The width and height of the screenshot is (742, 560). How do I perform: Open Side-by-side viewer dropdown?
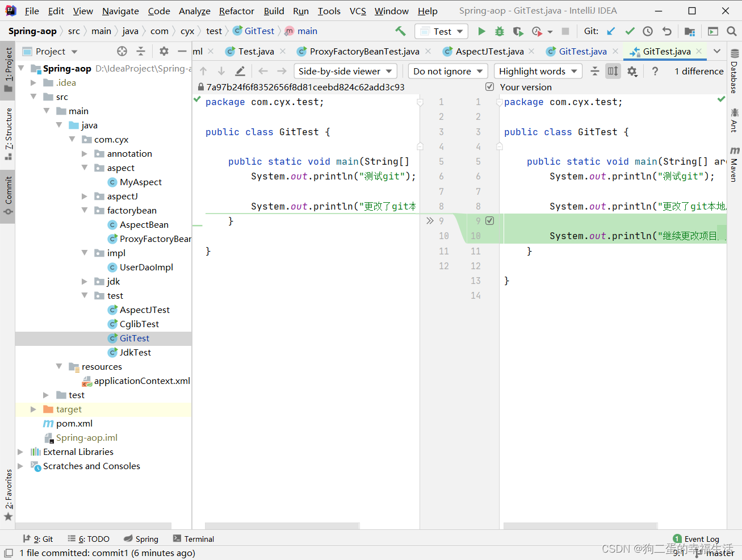(x=345, y=71)
